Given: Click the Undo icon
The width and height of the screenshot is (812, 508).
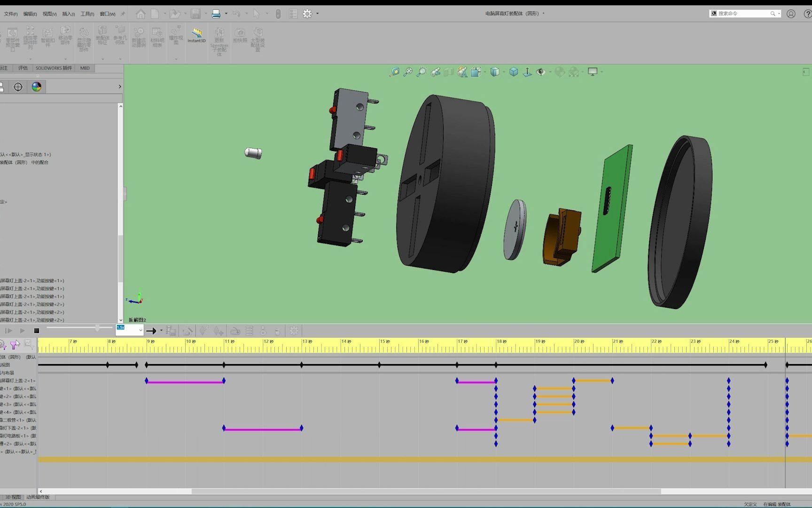Looking at the screenshot, I should point(236,14).
